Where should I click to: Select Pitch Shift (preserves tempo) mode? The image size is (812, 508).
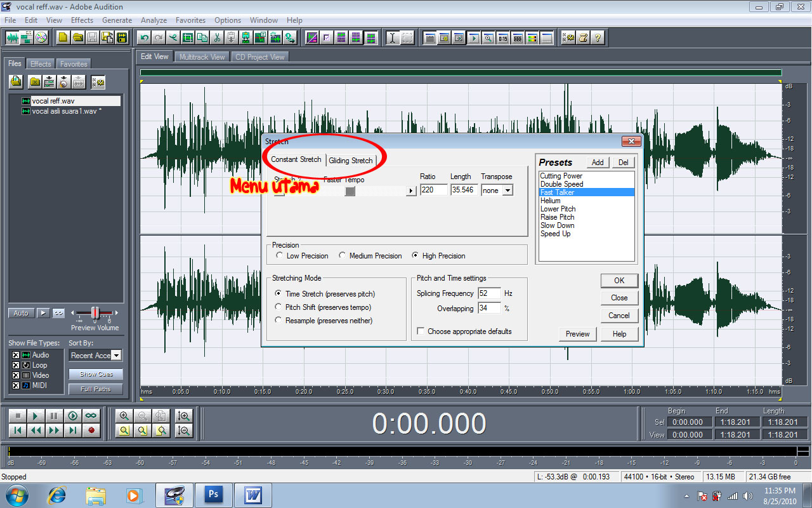pos(278,307)
